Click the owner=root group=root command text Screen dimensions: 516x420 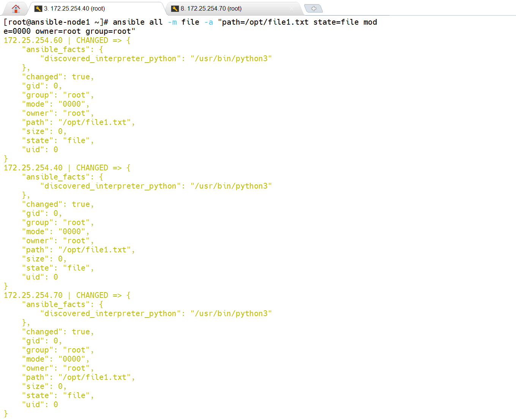click(83, 31)
